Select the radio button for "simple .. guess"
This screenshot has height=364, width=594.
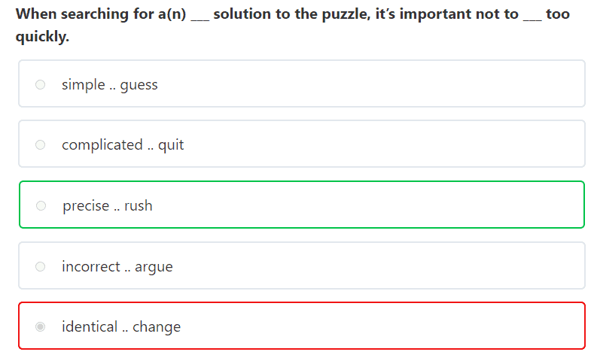pos(41,84)
